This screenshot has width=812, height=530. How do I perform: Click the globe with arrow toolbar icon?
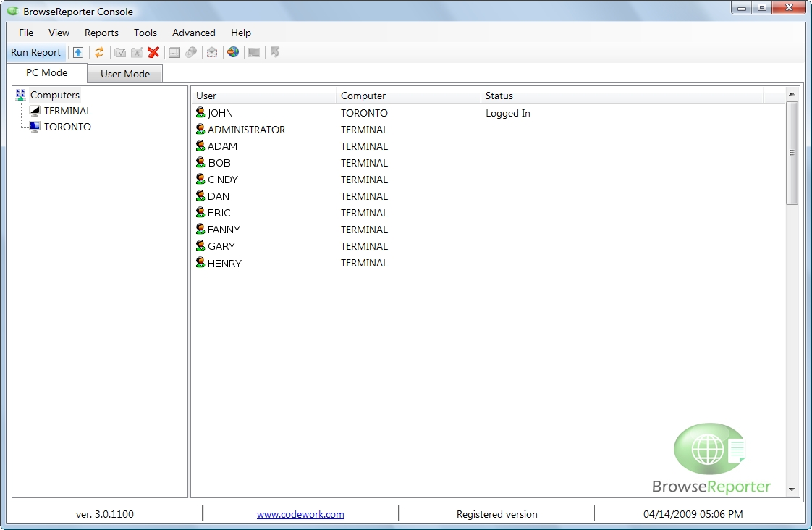(x=233, y=52)
